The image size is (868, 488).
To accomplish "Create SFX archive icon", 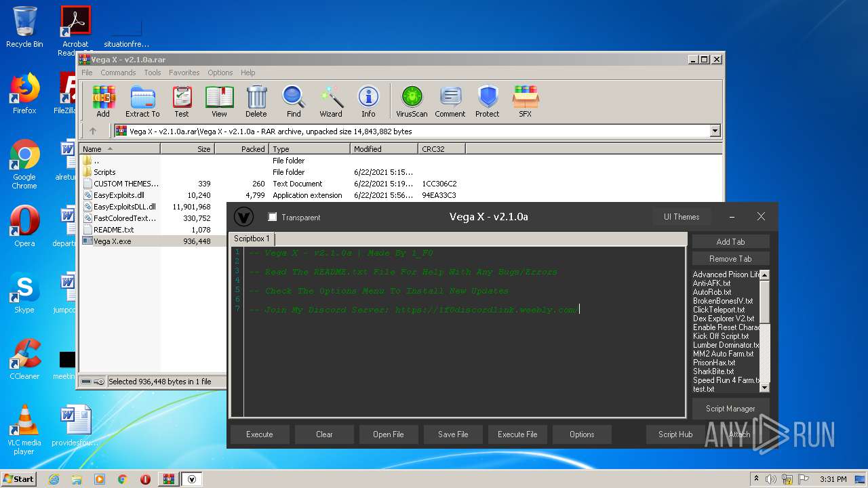I will 526,102.
